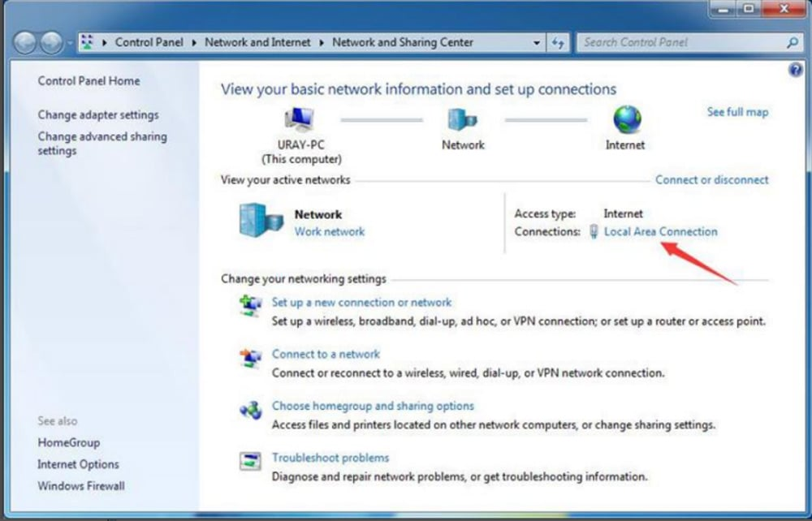Click the Troubleshoot problems icon
This screenshot has width=812, height=521.
pyautogui.click(x=250, y=461)
